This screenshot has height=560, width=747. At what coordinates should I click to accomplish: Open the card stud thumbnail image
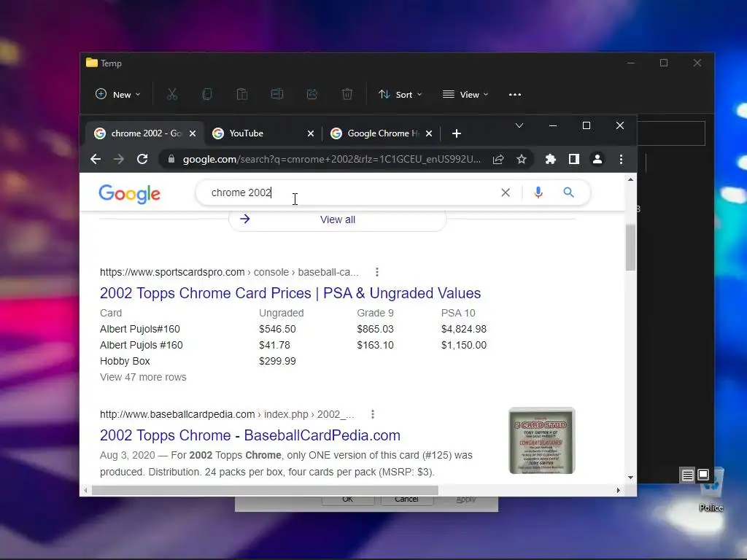542,440
